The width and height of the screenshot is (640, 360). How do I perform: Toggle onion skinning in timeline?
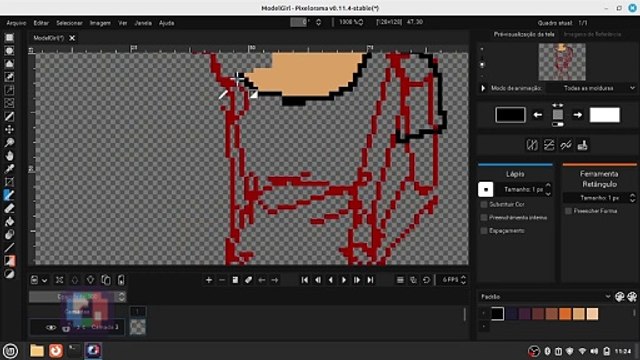coord(413,280)
